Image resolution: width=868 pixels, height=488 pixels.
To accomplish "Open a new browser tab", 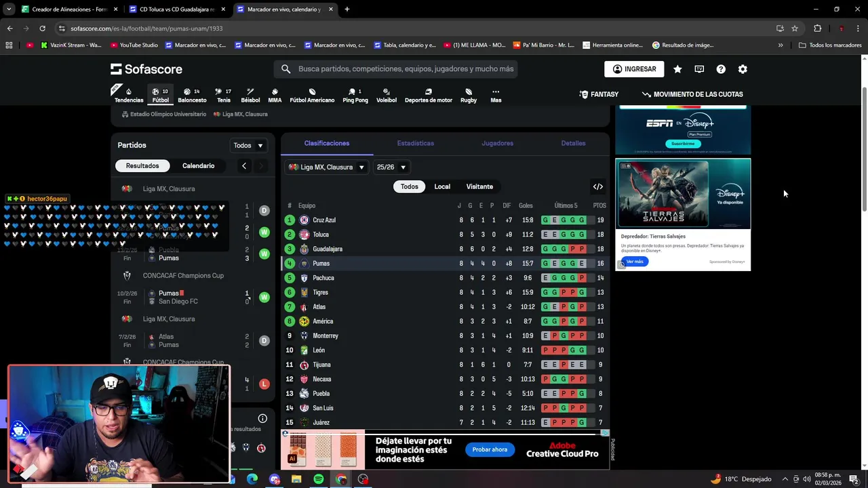I will 347,9.
